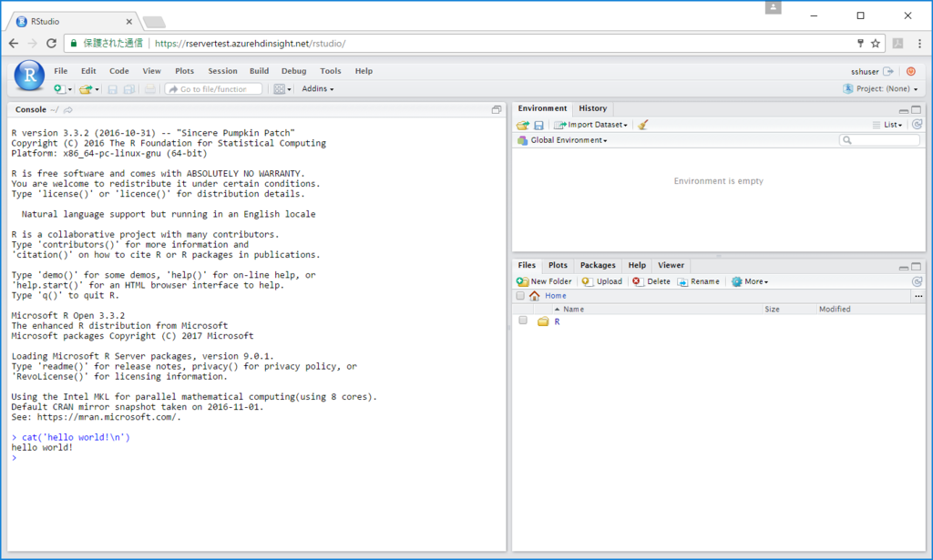Image resolution: width=933 pixels, height=560 pixels.
Task: Click the workspace panes grid icon
Action: point(279,89)
